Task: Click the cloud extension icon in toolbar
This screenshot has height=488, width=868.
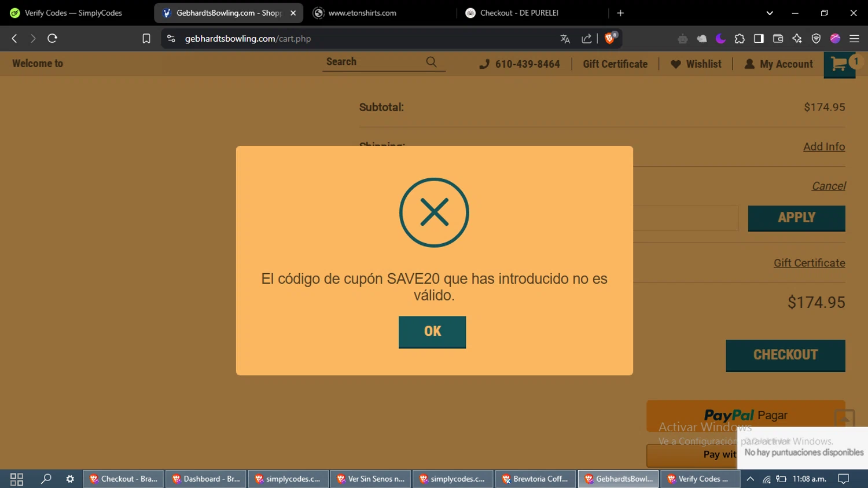Action: [701, 39]
